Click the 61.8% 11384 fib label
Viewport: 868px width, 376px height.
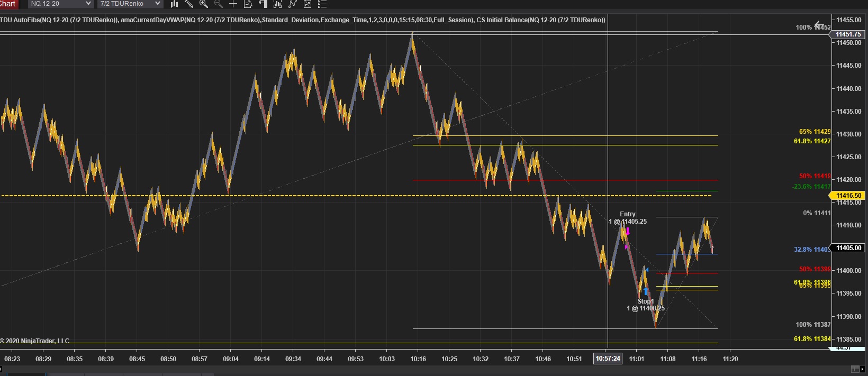pos(812,339)
